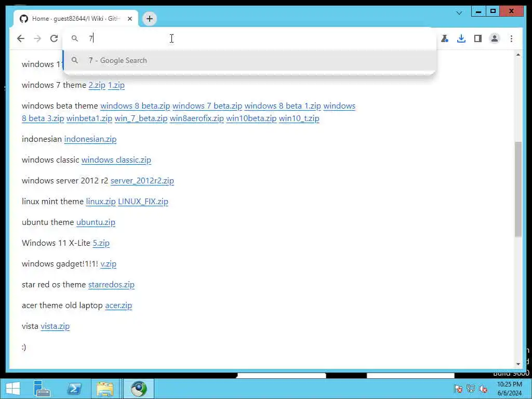Open the windows 8 beta.zip link

coord(135,106)
